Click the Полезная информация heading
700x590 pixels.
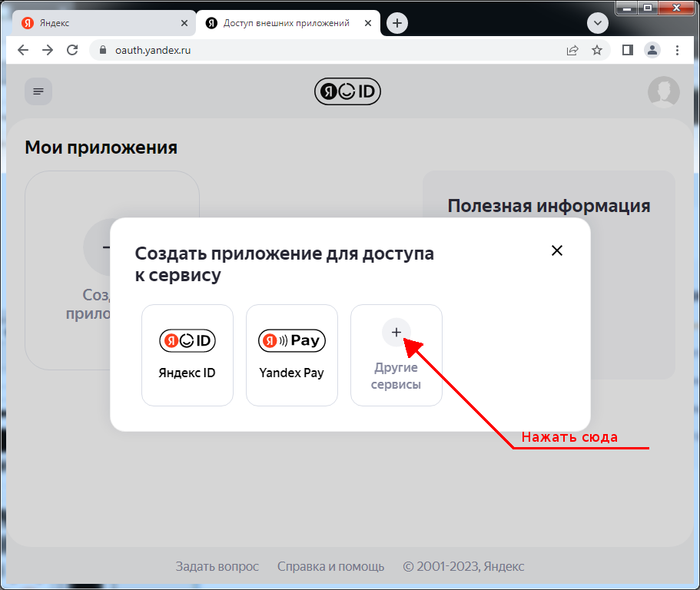(x=549, y=206)
